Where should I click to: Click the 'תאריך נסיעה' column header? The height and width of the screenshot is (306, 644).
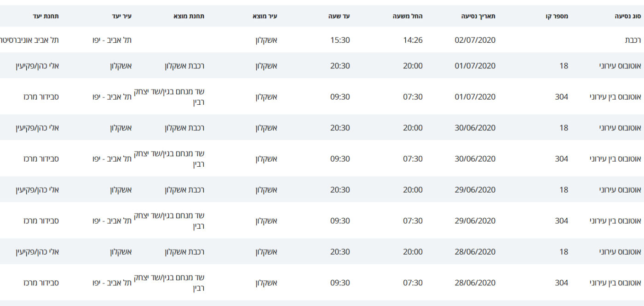[478, 16]
